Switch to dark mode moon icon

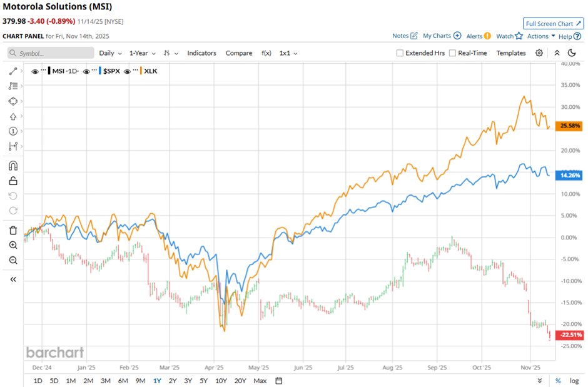(x=572, y=53)
